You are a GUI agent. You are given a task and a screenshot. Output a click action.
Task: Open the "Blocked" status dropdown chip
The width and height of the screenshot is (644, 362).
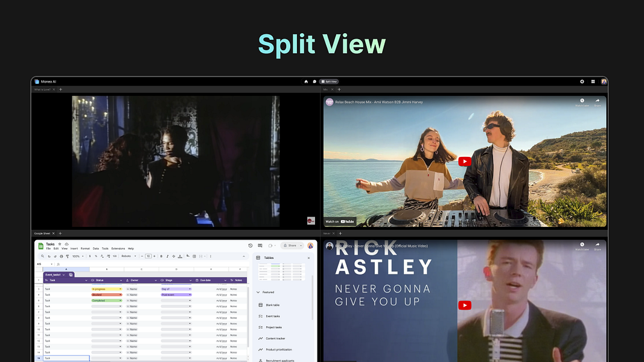tap(107, 294)
